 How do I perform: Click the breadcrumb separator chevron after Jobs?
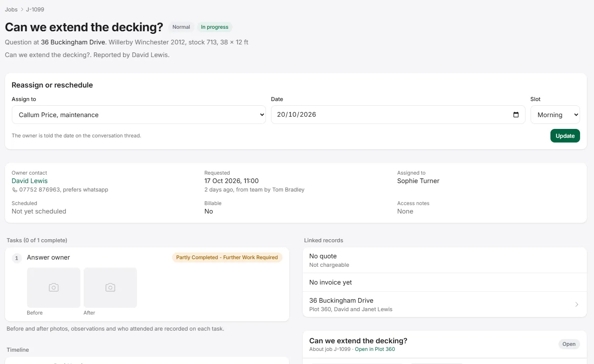pyautogui.click(x=22, y=9)
